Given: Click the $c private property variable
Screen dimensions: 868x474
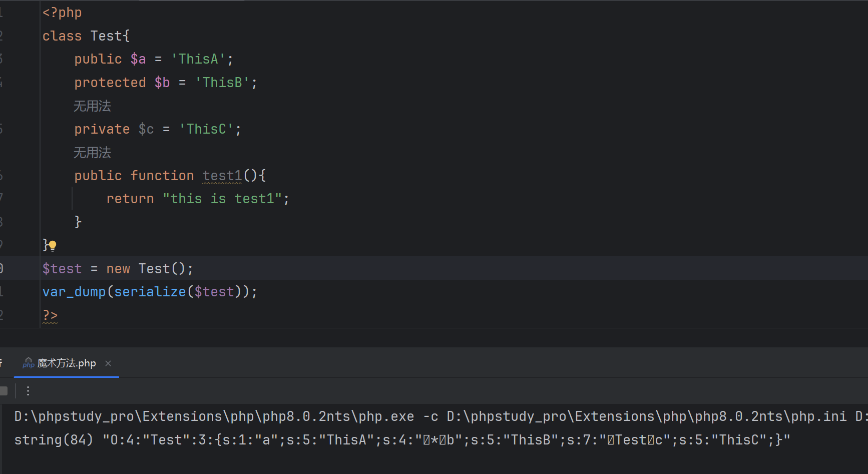Looking at the screenshot, I should coord(146,129).
